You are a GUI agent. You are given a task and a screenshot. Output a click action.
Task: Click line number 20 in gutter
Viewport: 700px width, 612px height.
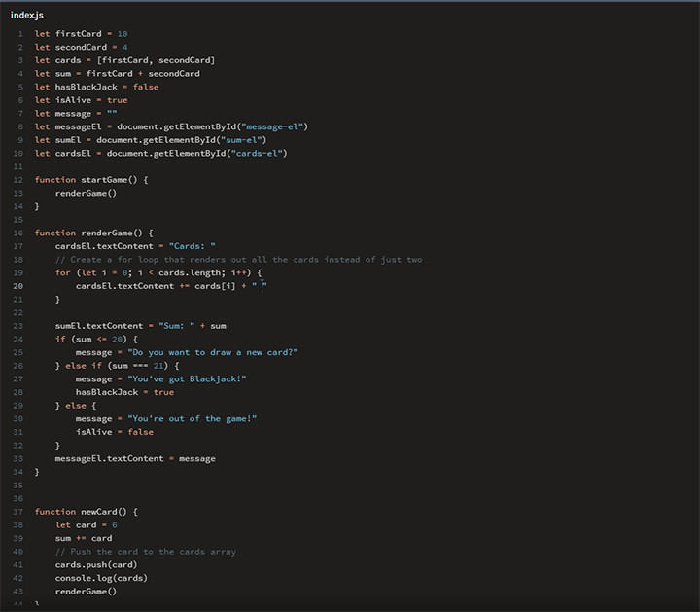17,286
